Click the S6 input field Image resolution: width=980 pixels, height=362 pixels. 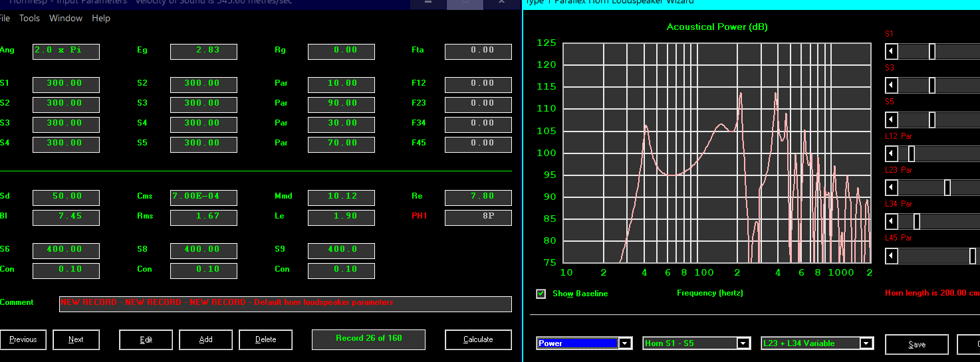click(x=66, y=250)
